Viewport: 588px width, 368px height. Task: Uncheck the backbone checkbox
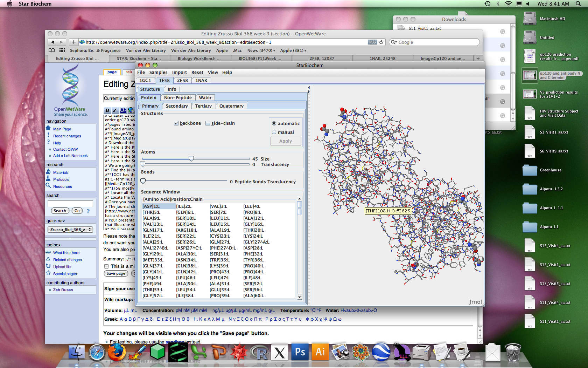[x=176, y=123]
